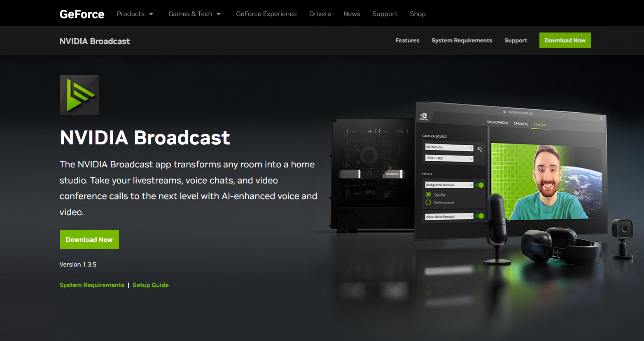Open Support in the top GeForce bar
The height and width of the screenshot is (341, 644).
click(x=385, y=14)
